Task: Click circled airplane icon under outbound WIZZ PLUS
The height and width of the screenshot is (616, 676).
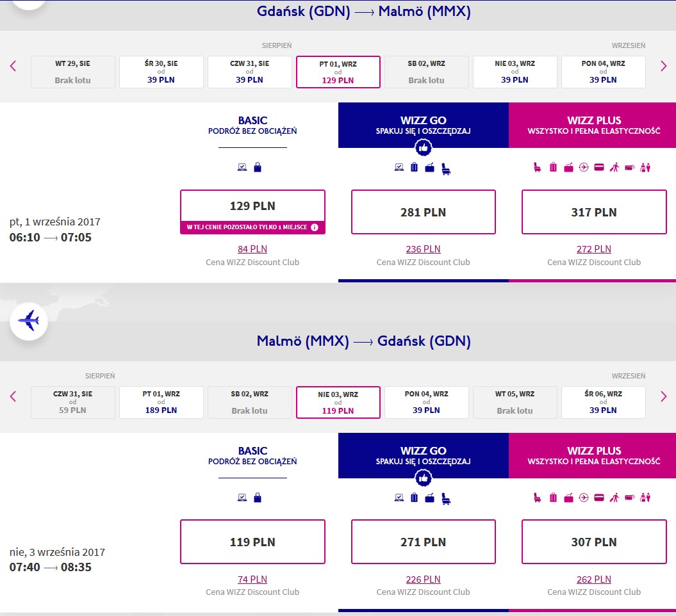Action: 584,167
